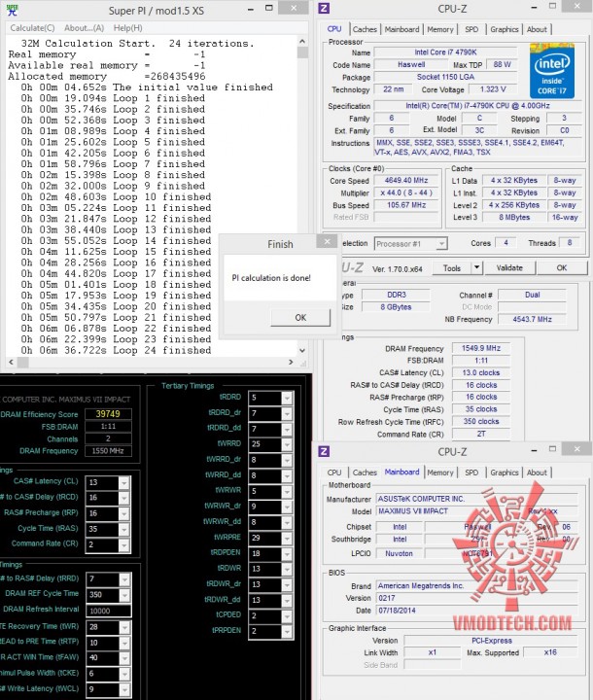Click the Tools button in CPU-Z
Image resolution: width=593 pixels, height=700 pixels.
click(451, 268)
